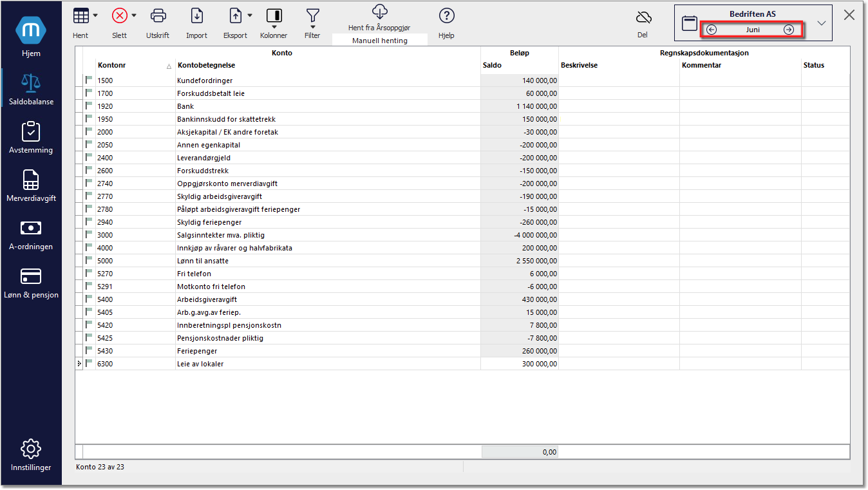This screenshot has height=490, width=868.
Task: Click the Status column header
Action: click(826, 65)
